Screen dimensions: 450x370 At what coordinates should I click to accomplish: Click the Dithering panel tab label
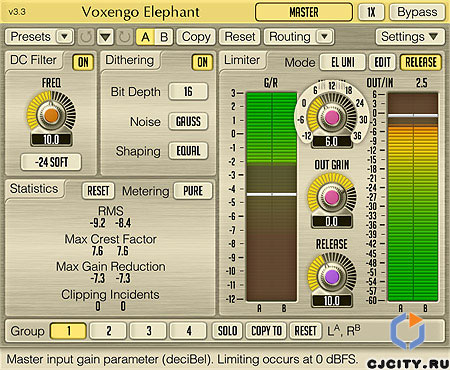130,60
